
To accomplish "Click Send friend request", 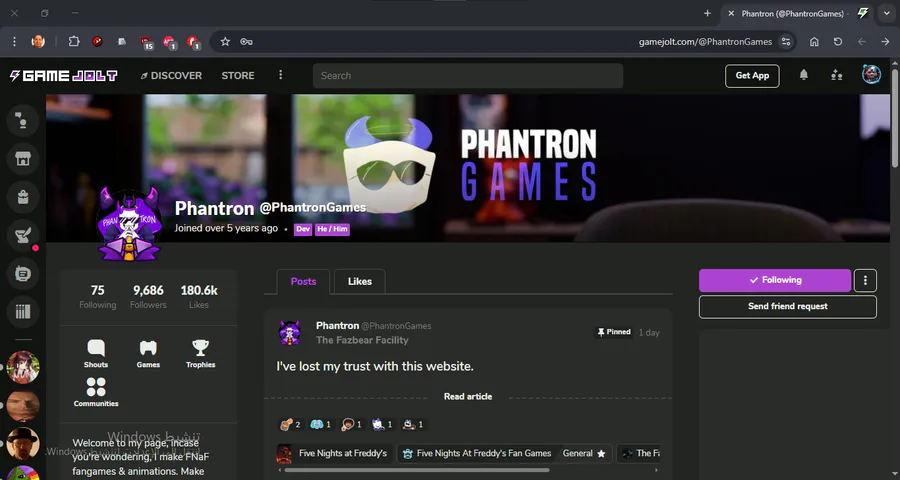I will tap(788, 307).
